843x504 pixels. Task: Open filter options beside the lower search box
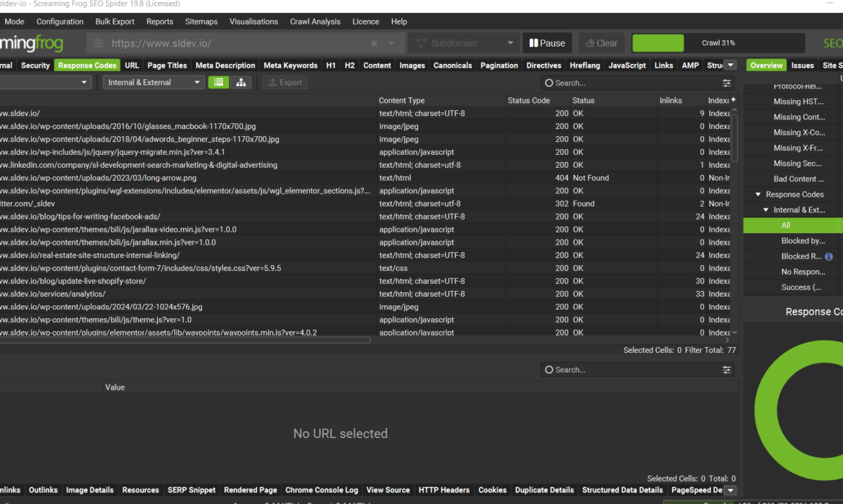726,369
